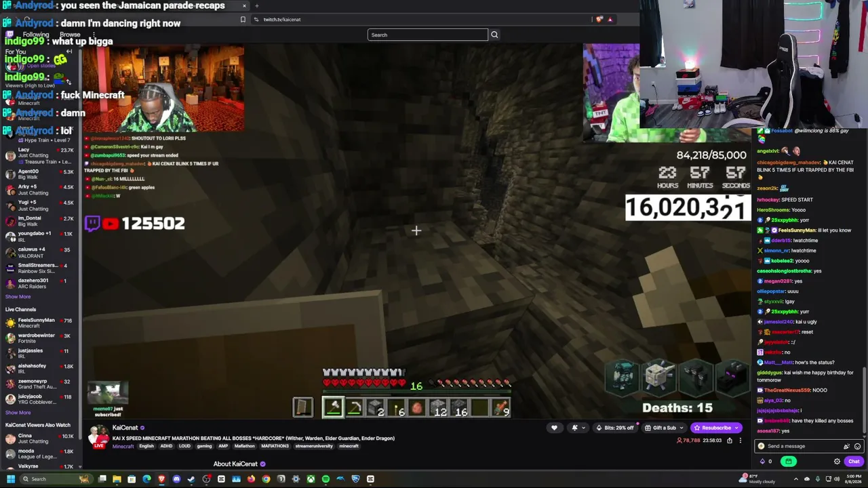
Task: Click the Bits 29% off button
Action: (x=615, y=428)
